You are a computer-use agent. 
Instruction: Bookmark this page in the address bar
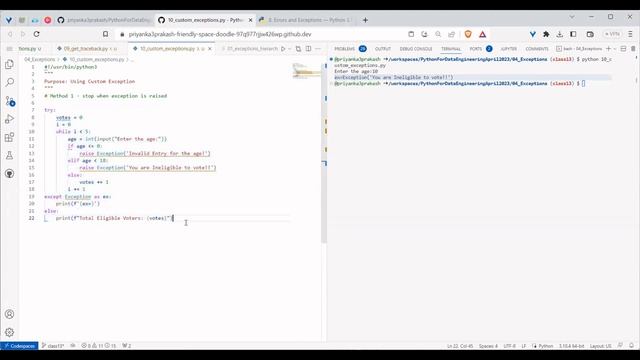(105, 34)
